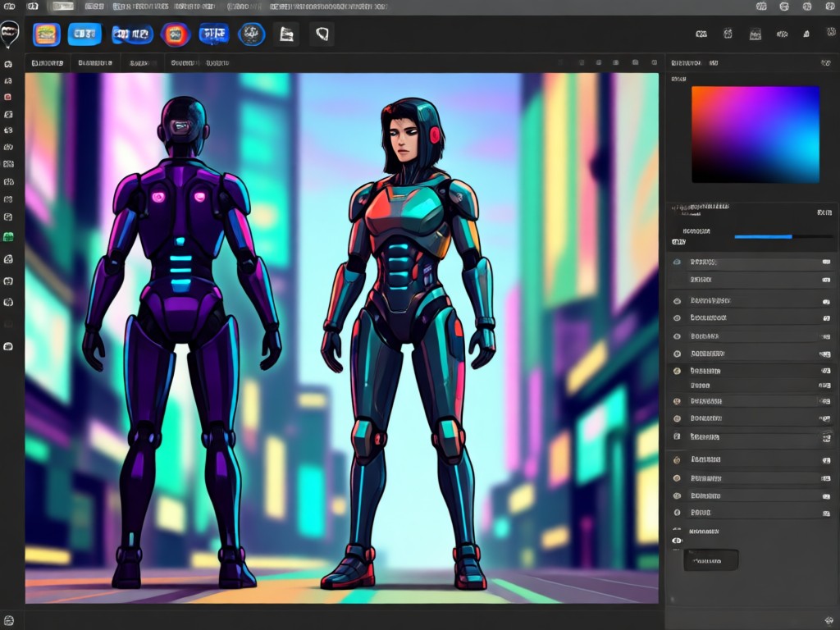
Task: Click the speech-bubble app logo in the corner
Action: pyautogui.click(x=9, y=34)
